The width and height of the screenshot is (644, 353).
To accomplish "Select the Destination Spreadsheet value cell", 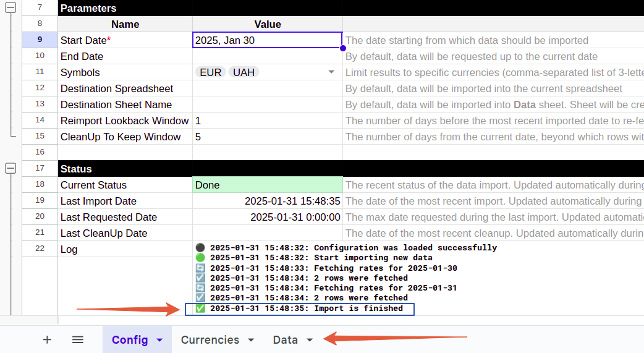I will pos(268,88).
